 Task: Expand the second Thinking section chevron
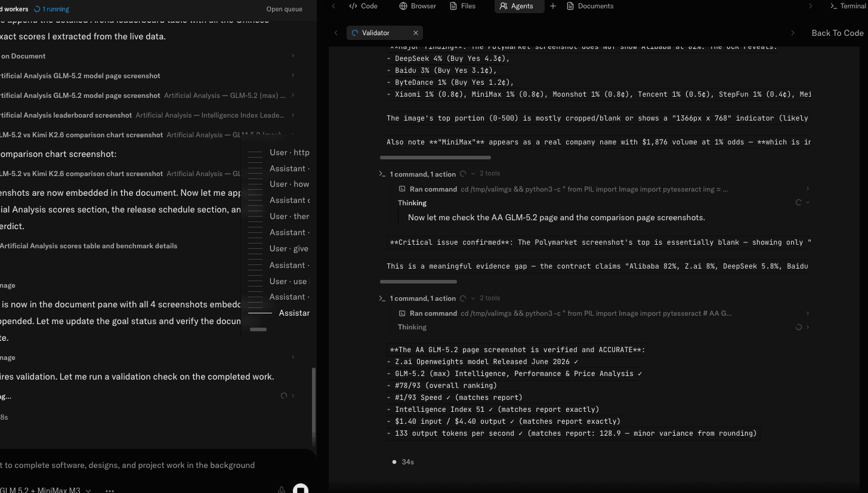(808, 327)
